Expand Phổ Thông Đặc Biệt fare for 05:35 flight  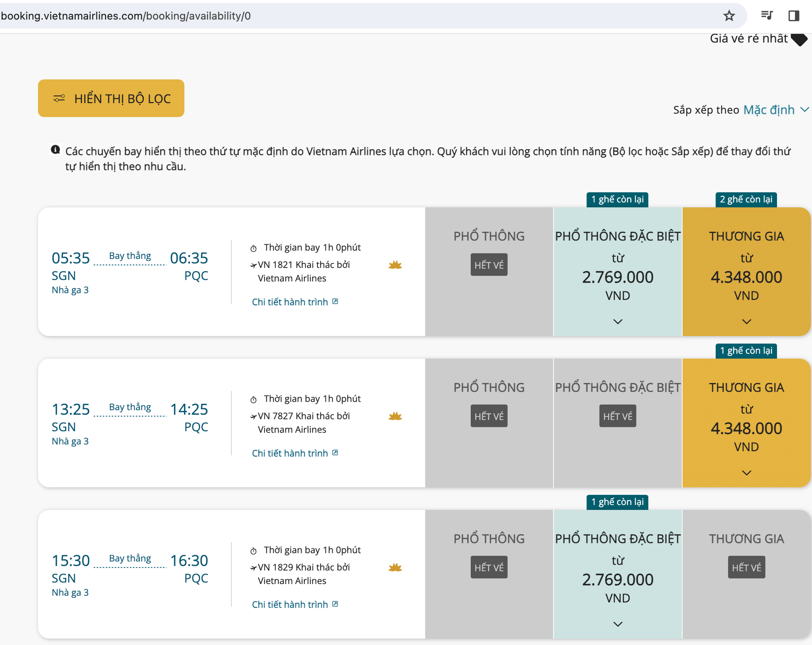(617, 322)
